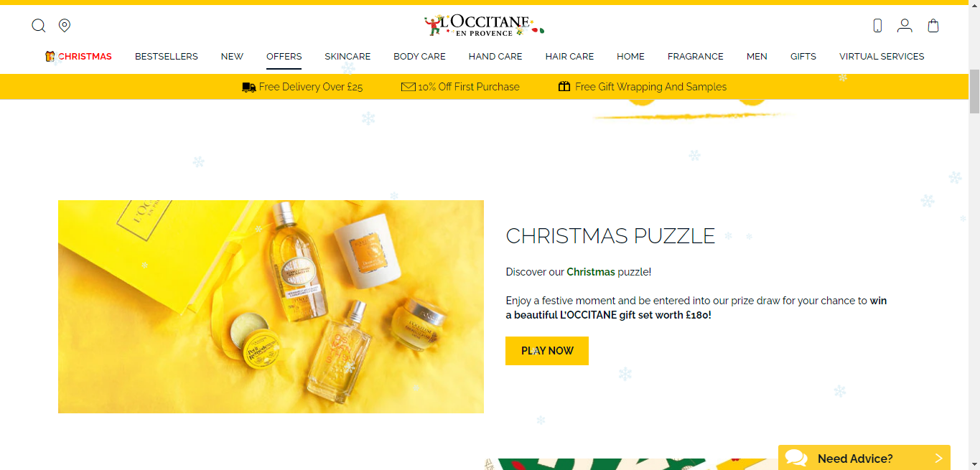980x470 pixels.
Task: Click the gift box wrapping icon
Action: click(x=564, y=87)
